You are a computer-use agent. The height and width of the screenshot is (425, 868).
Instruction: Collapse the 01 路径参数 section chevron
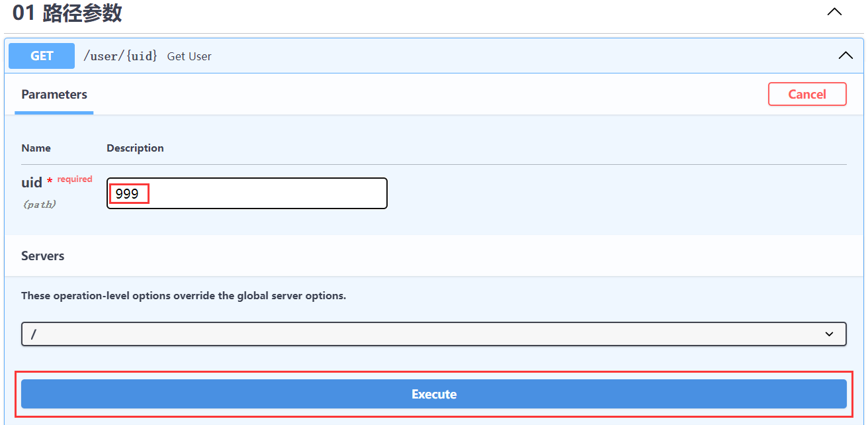pos(834,12)
